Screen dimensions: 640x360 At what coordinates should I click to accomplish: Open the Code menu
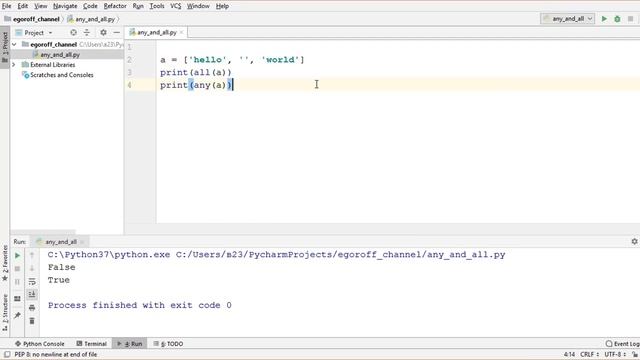(x=90, y=6)
